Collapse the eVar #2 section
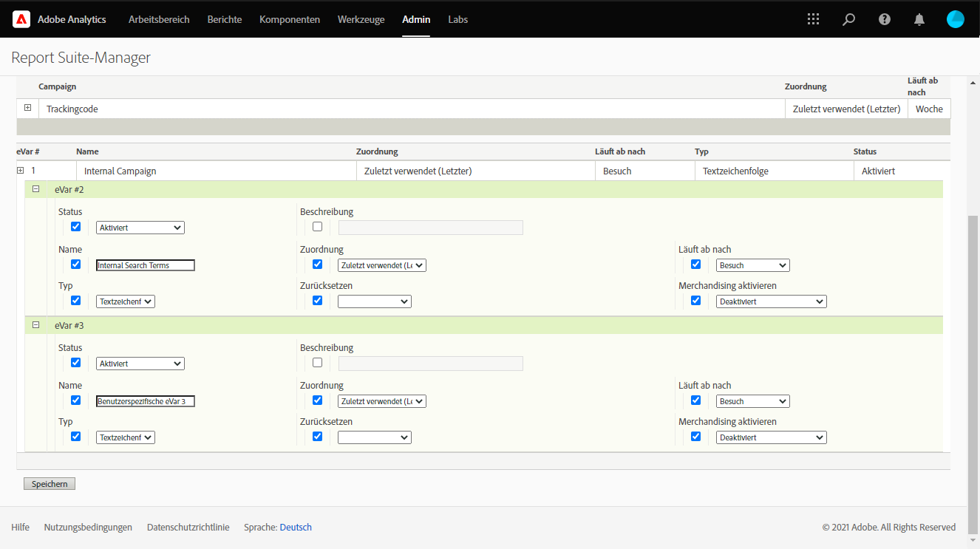The image size is (980, 549). point(35,189)
